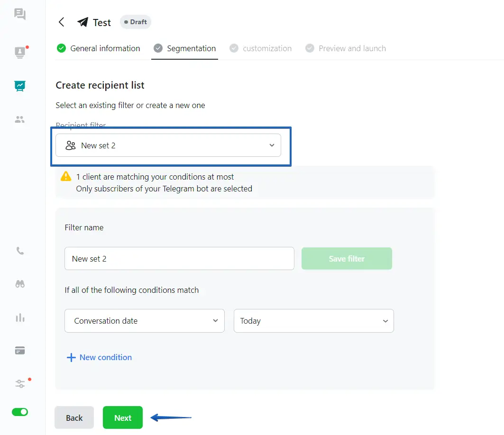
Task: Open the Conversation date condition dropdown
Action: [145, 321]
